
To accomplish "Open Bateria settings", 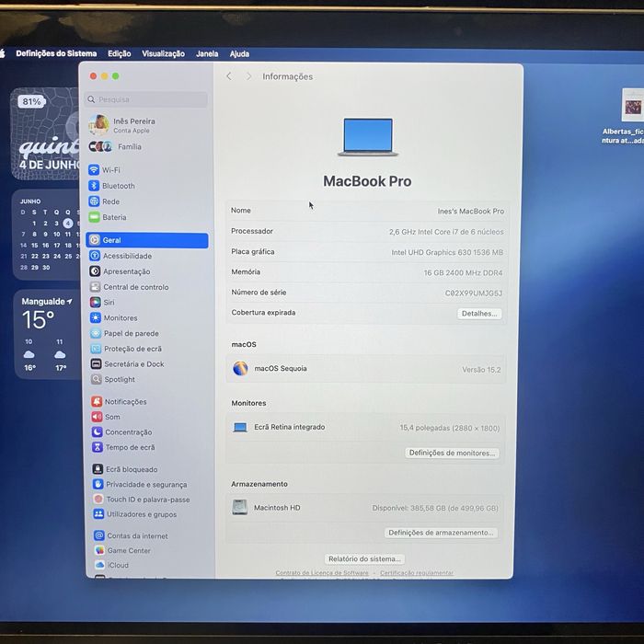I will [x=108, y=217].
